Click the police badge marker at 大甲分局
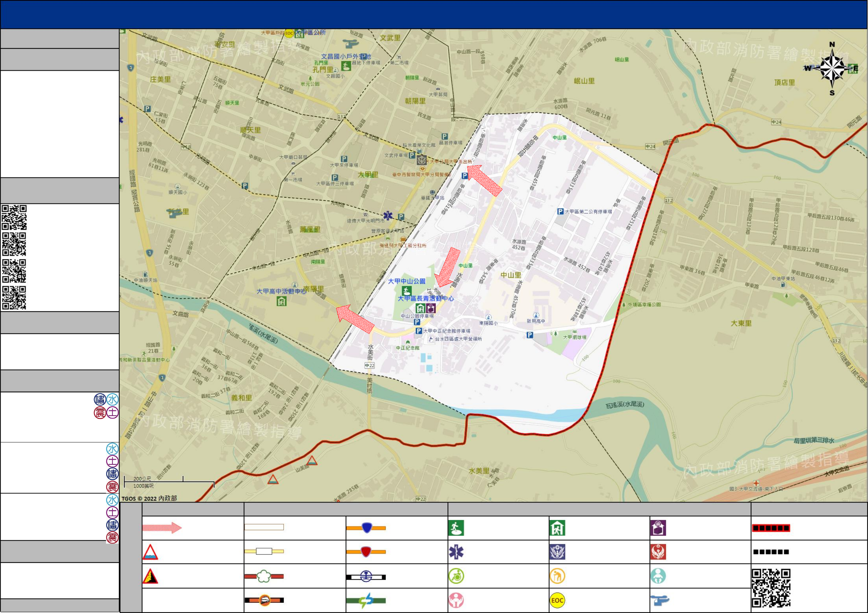 422,160
